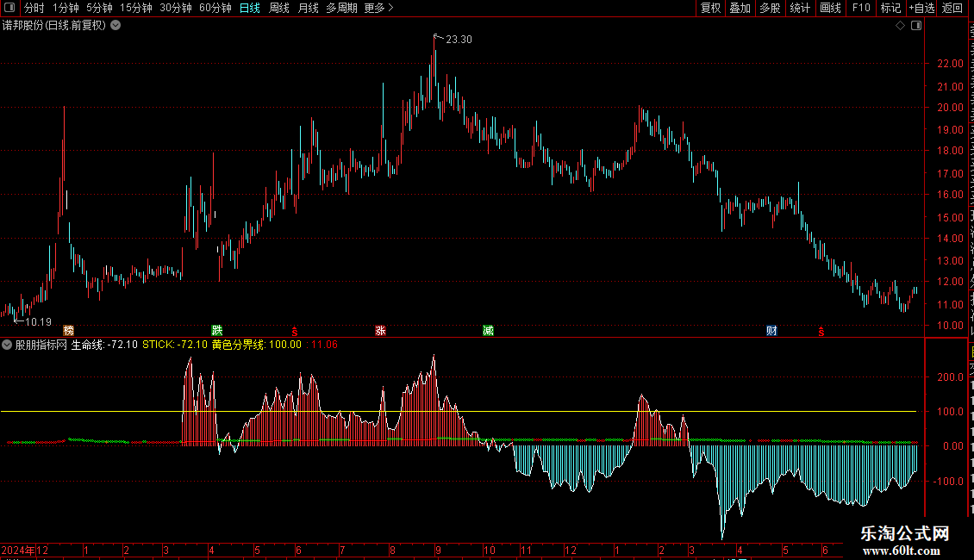Click the 复权 button
The width and height of the screenshot is (974, 560).
tap(710, 8)
